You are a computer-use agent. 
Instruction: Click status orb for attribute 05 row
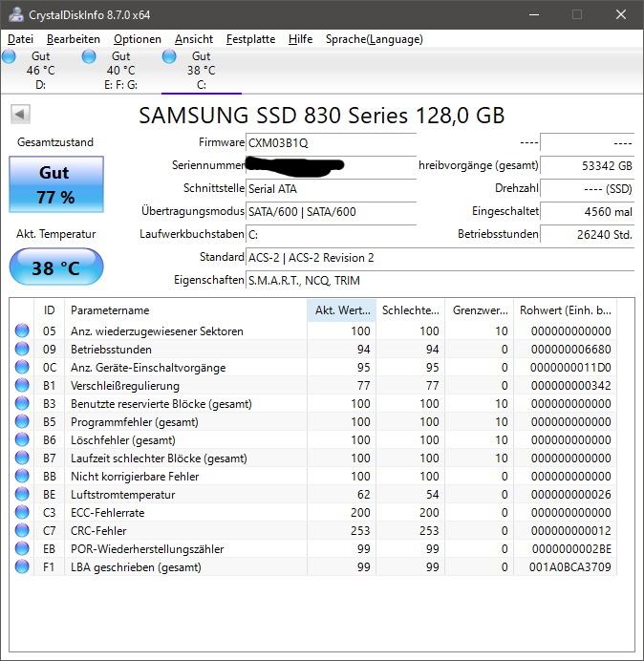point(22,330)
